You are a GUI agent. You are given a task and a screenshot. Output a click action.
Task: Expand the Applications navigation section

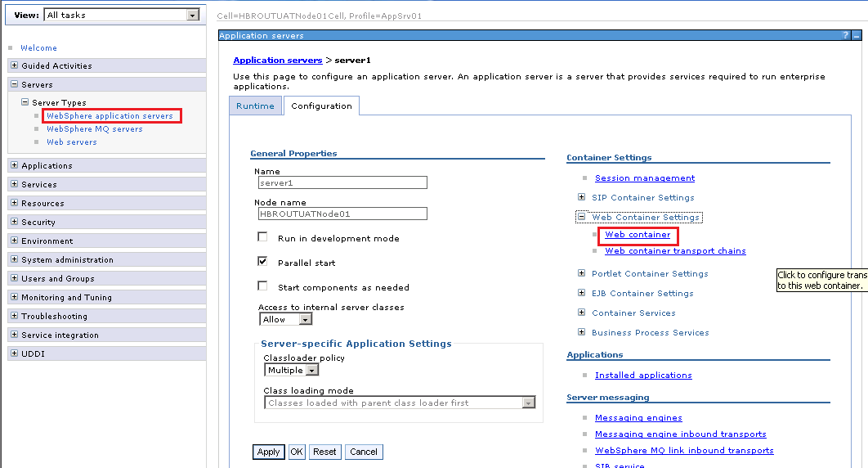click(15, 165)
